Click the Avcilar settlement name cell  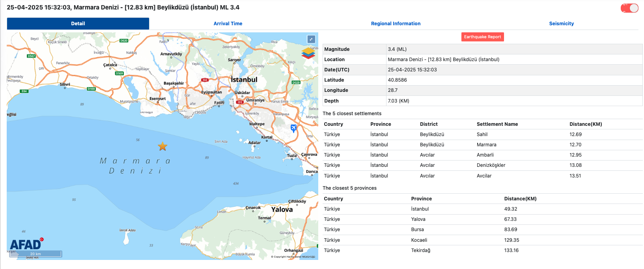484,176
